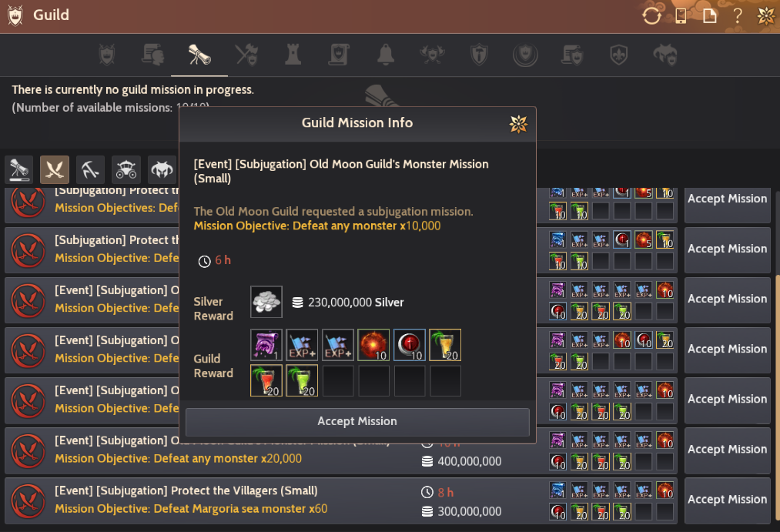The width and height of the screenshot is (780, 532).
Task: Filter missions by the crossed swords subjugation icon
Action: [x=54, y=169]
